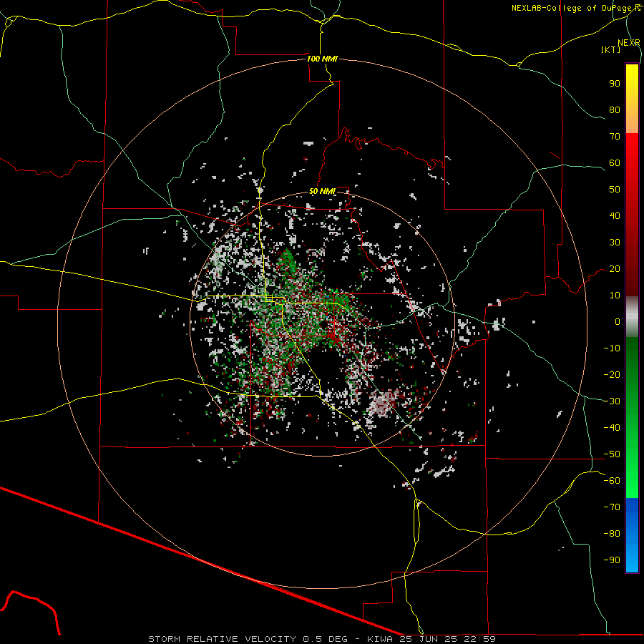Click the -40 value on velocity scale
This screenshot has height=644, width=644.
612,428
